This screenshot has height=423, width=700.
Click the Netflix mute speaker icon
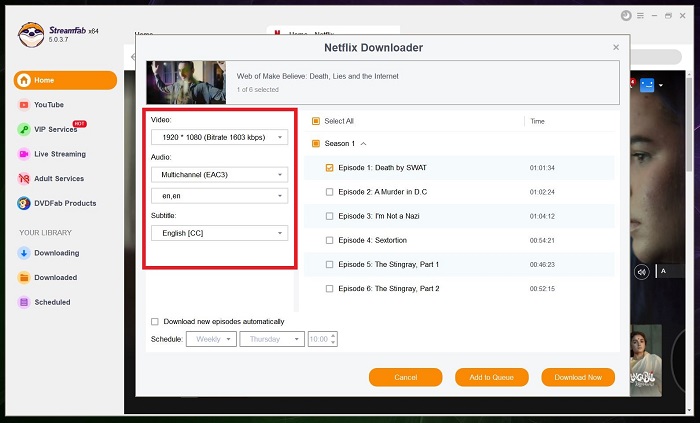pos(642,272)
